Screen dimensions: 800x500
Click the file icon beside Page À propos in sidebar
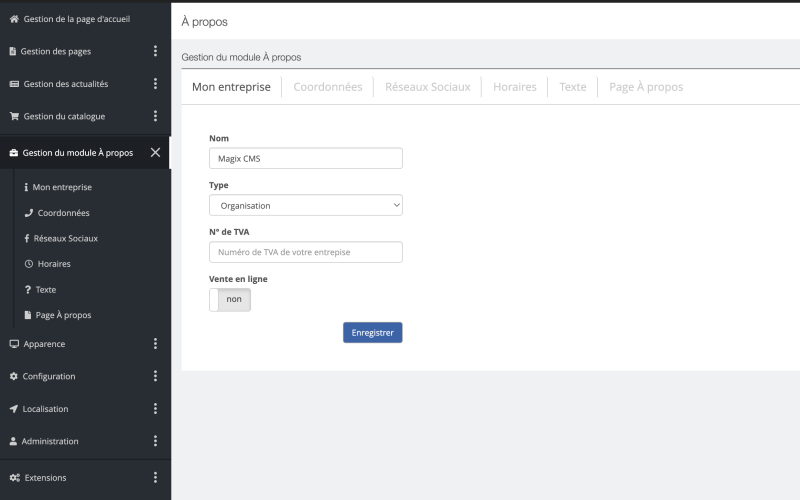coord(28,315)
